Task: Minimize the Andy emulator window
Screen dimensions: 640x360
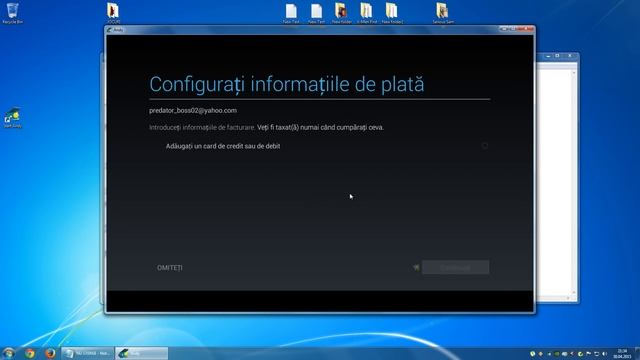Action: click(504, 29)
